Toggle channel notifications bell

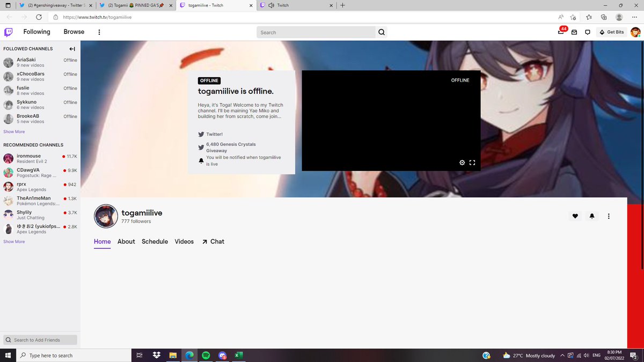tap(592, 216)
